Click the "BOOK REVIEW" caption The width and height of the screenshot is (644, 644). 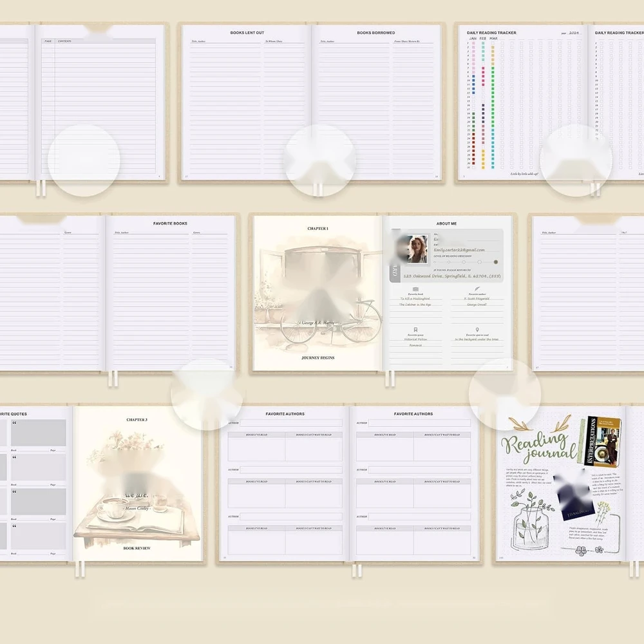pyautogui.click(x=137, y=548)
